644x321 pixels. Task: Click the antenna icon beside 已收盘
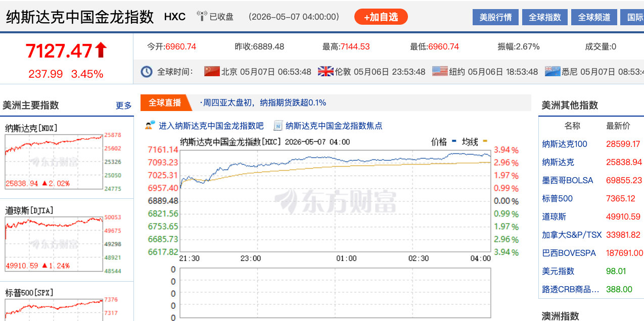coord(202,17)
